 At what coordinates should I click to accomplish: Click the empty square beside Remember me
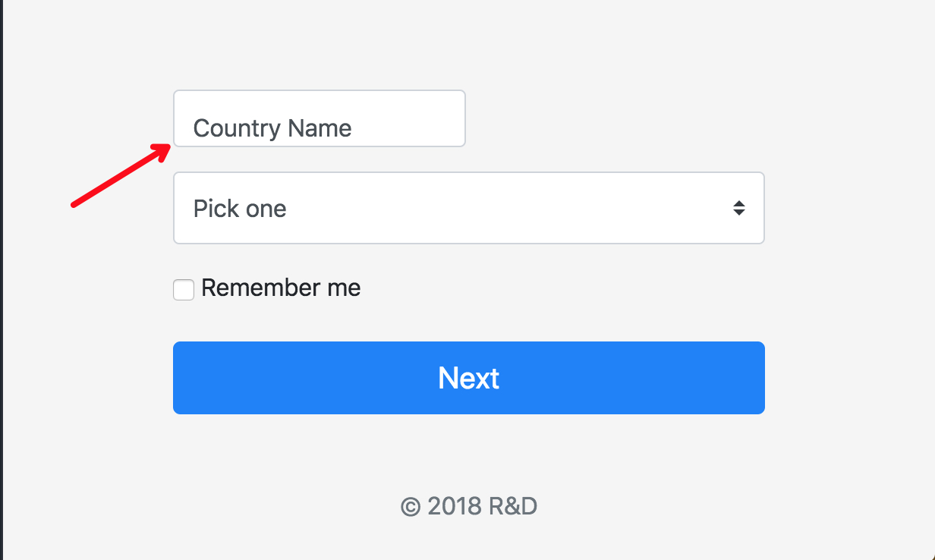coord(184,289)
